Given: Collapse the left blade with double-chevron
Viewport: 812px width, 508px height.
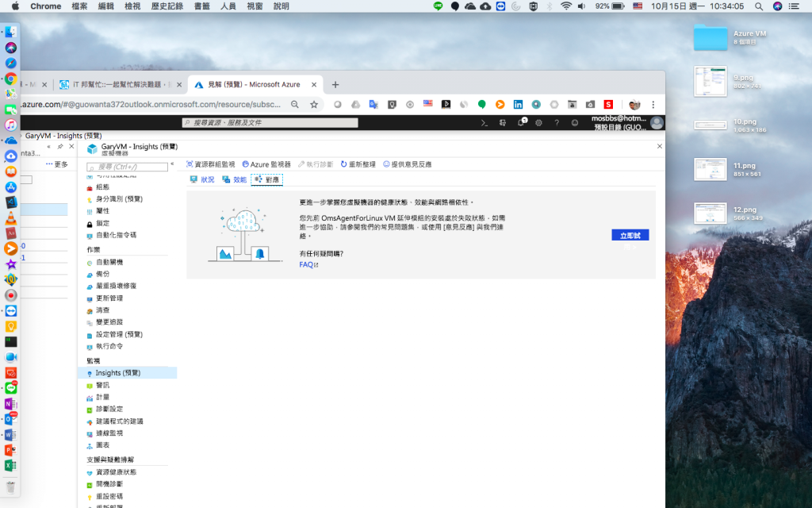Looking at the screenshot, I should (x=48, y=147).
